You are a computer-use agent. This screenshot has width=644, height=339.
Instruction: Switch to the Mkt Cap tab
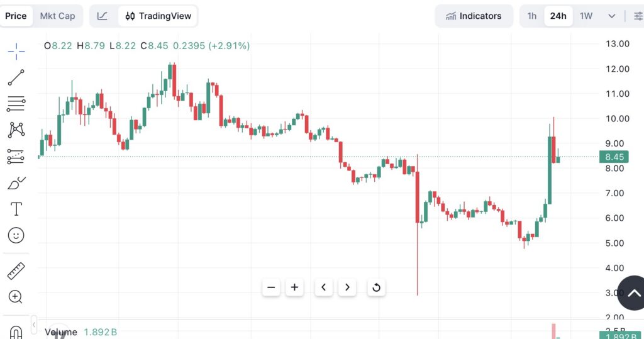(57, 16)
